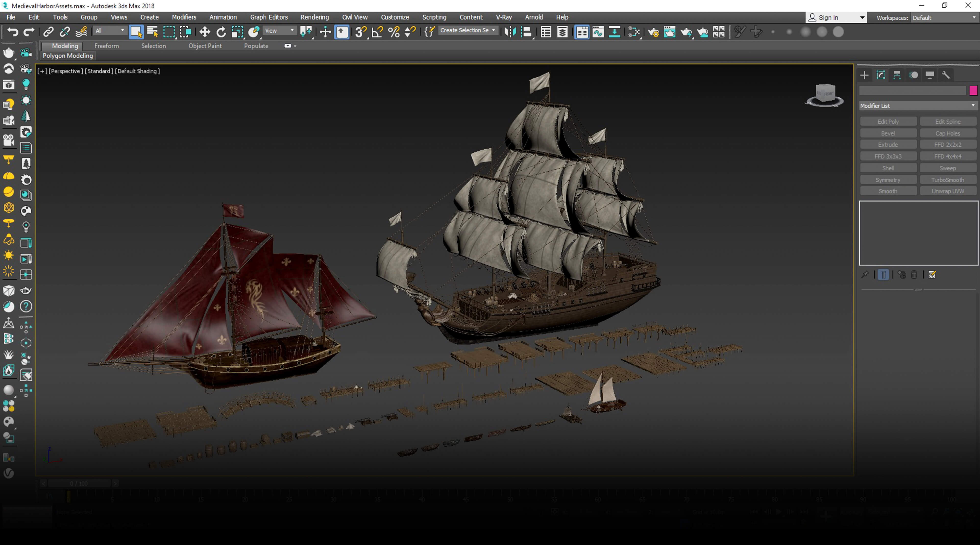Screen dimensions: 980x545
Task: Toggle Scene Explorer list icon
Action: coord(546,32)
